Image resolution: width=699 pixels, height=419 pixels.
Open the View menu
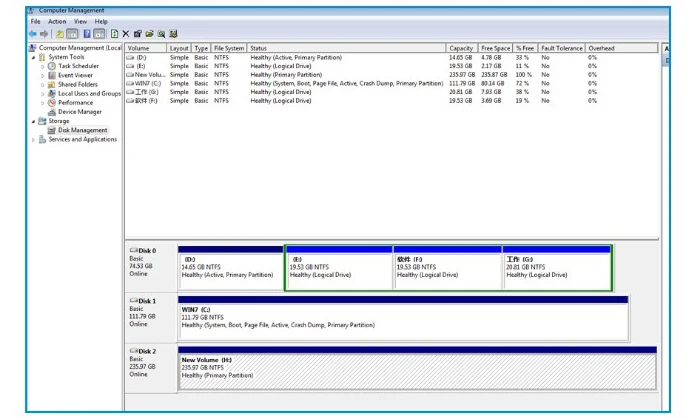pos(80,21)
